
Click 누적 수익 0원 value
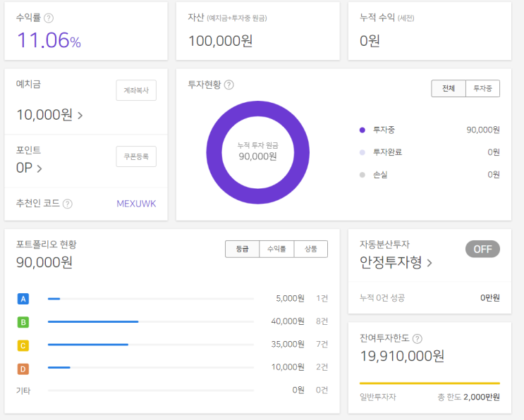(x=370, y=41)
